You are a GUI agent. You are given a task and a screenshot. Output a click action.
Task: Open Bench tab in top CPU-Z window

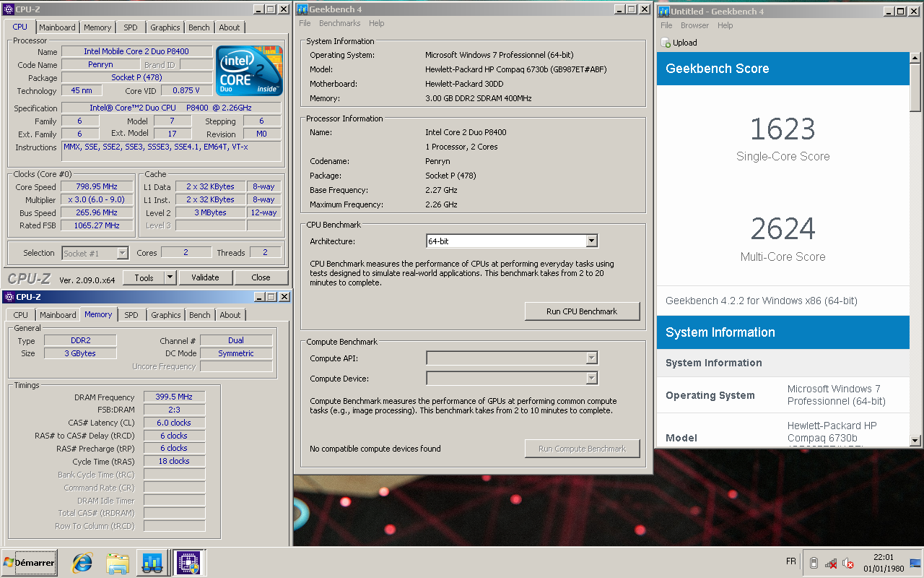coord(199,27)
